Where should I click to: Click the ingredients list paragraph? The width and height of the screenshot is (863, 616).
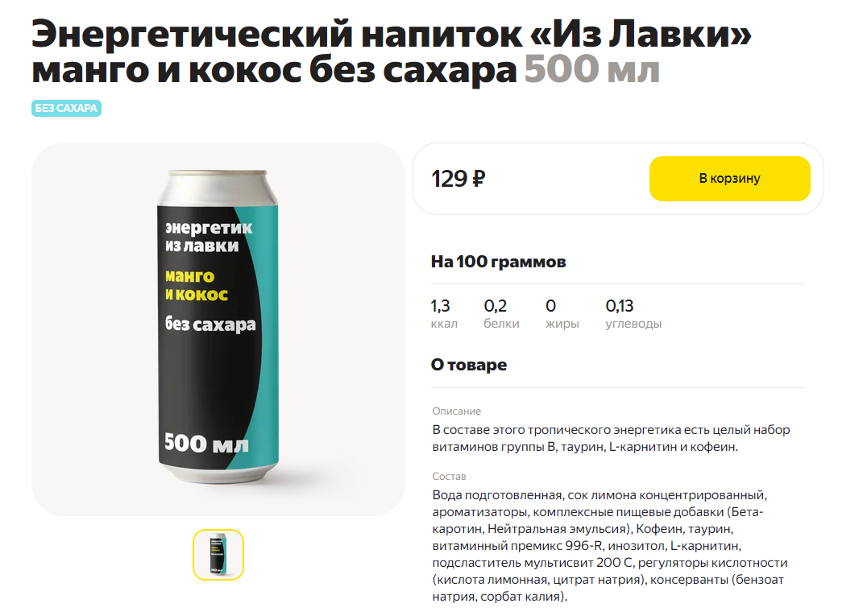(x=610, y=546)
